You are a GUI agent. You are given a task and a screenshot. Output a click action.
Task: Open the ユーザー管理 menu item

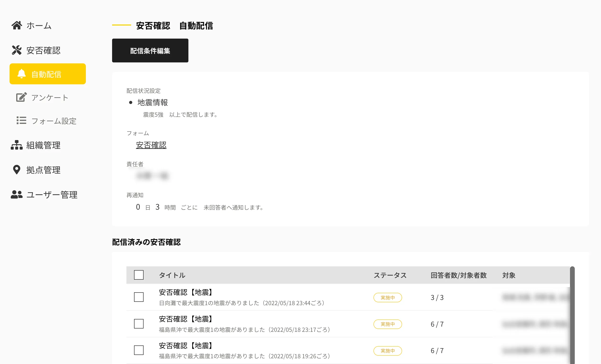52,195
